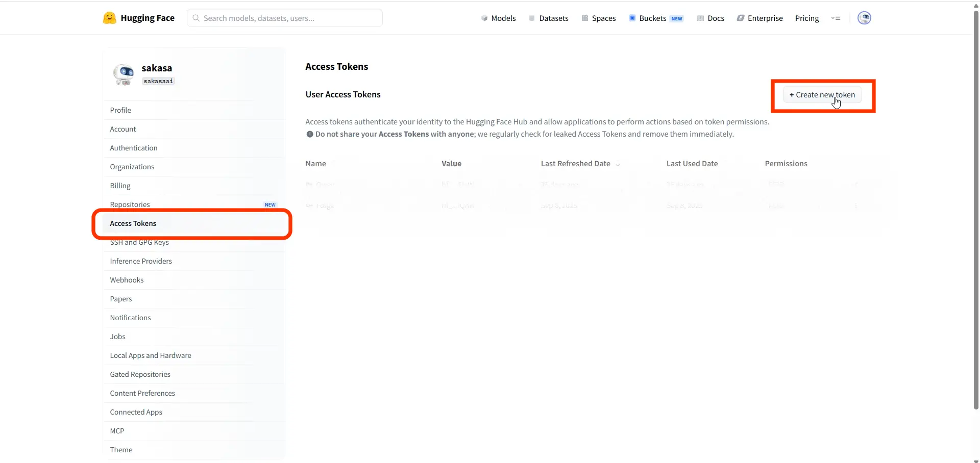The height and width of the screenshot is (463, 980).
Task: Open Local Apps and Hardware settings
Action: tap(194, 355)
